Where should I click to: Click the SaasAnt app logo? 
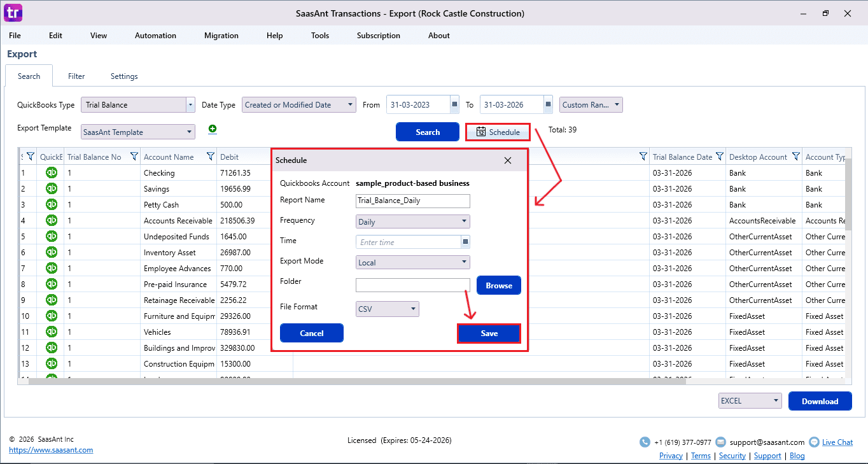click(13, 13)
